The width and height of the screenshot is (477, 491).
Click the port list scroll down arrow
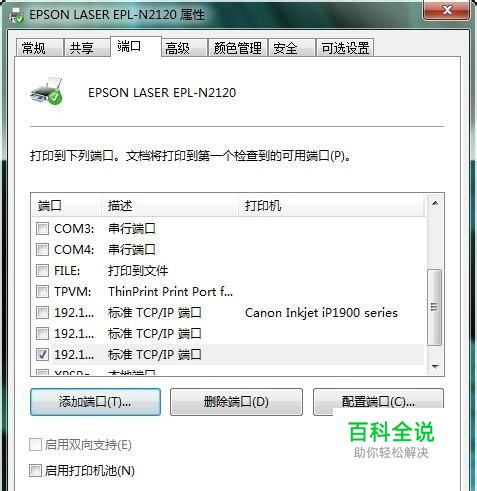click(435, 366)
